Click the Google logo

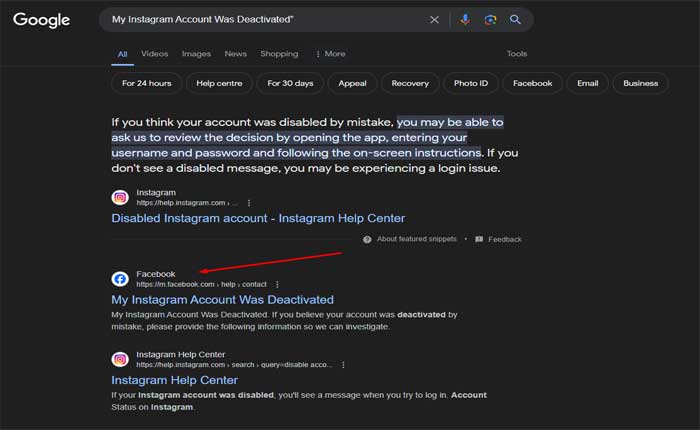(41, 20)
